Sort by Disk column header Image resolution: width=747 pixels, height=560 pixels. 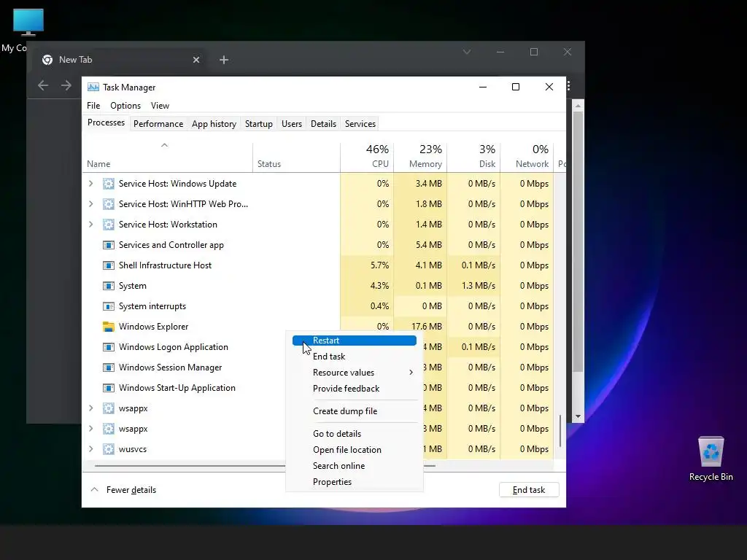point(474,156)
